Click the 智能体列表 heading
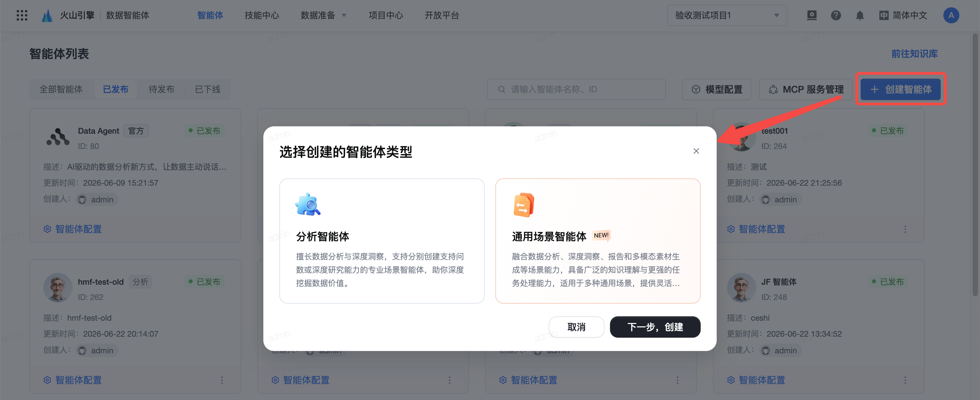The image size is (980, 400). [x=59, y=54]
